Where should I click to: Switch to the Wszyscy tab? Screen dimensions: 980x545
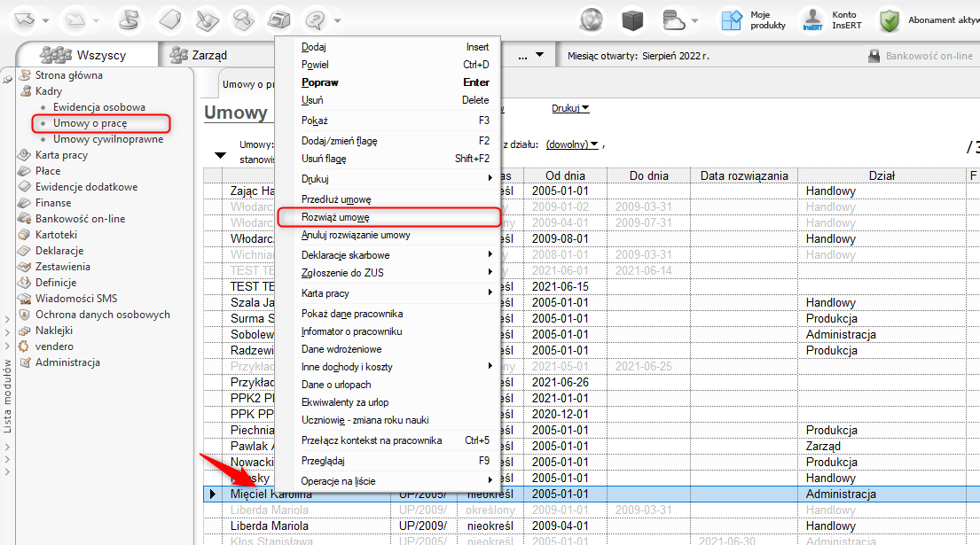pyautogui.click(x=88, y=55)
